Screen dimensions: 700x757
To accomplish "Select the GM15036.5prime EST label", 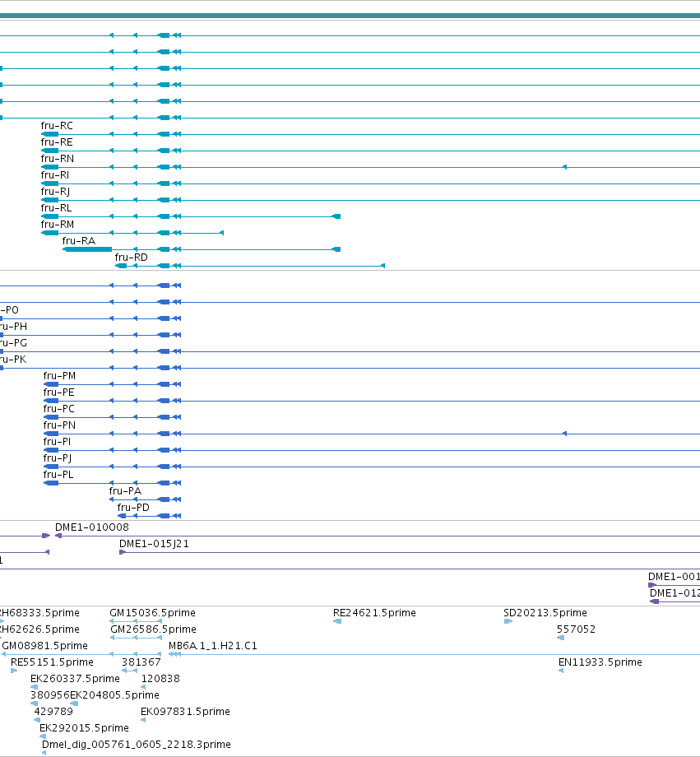I will pyautogui.click(x=152, y=613).
